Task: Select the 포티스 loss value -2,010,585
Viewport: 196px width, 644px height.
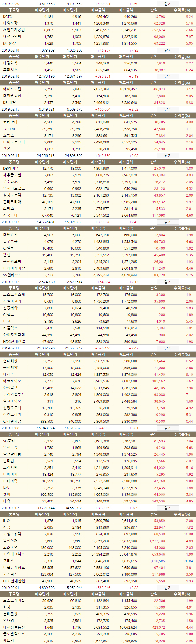Action: point(156,561)
